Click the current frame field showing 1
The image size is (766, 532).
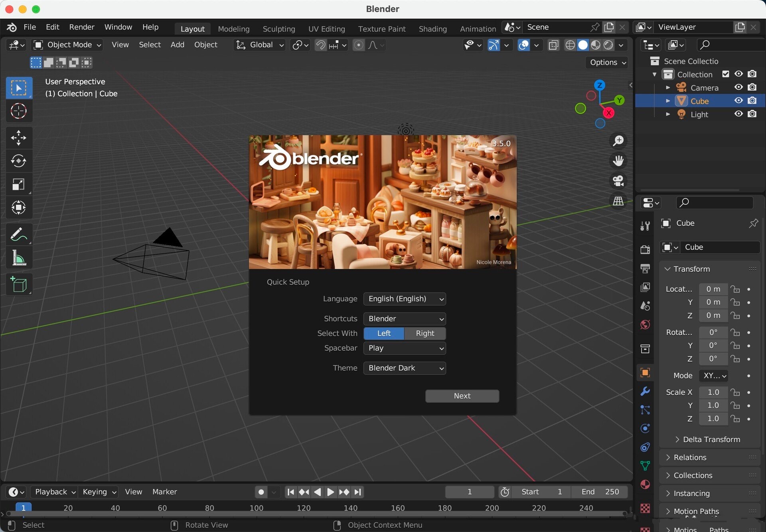point(470,492)
